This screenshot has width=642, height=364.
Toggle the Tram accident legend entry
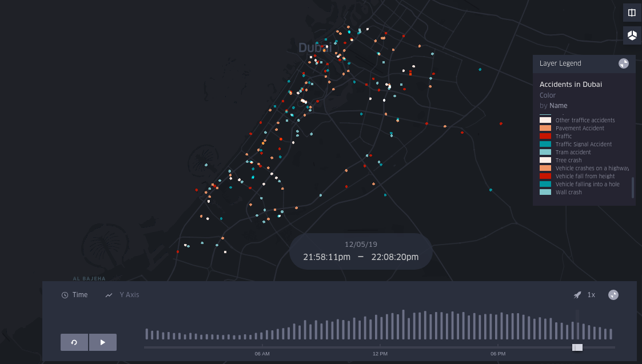545,152
